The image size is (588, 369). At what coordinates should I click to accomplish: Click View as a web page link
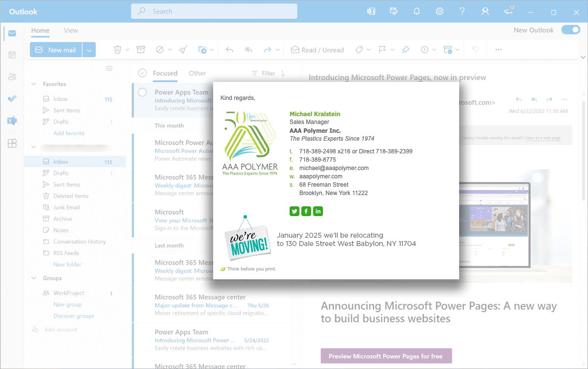pos(543,138)
